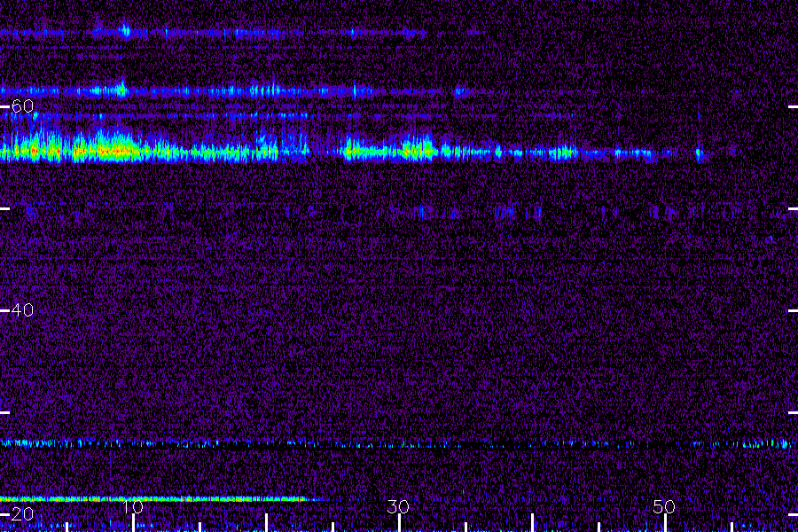Screen dimensions: 798x532
Task: Click the 10 label on the horizontal axis
Action: point(133,506)
